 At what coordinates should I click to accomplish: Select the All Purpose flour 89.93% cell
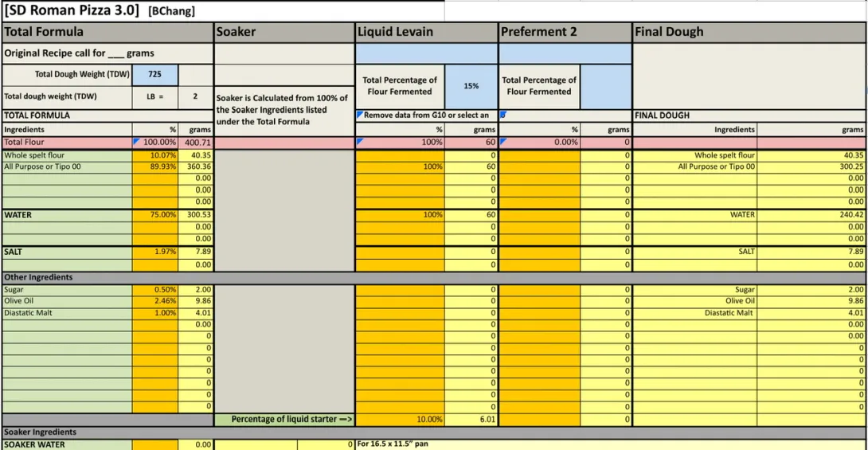155,166
